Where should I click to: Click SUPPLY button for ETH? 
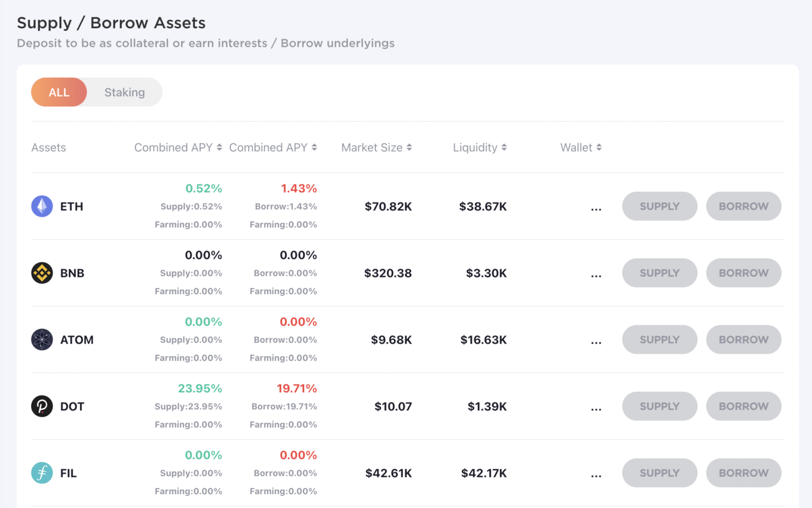pyautogui.click(x=660, y=206)
